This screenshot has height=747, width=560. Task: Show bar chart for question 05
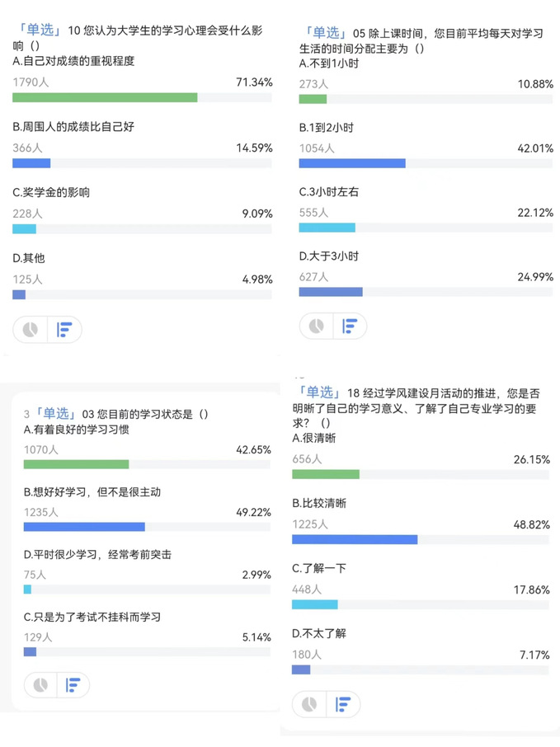click(350, 327)
